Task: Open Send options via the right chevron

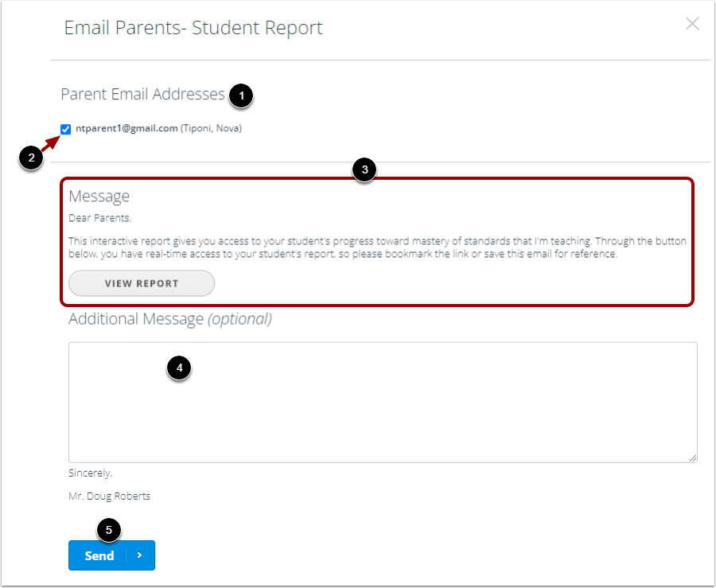Action: (x=139, y=555)
